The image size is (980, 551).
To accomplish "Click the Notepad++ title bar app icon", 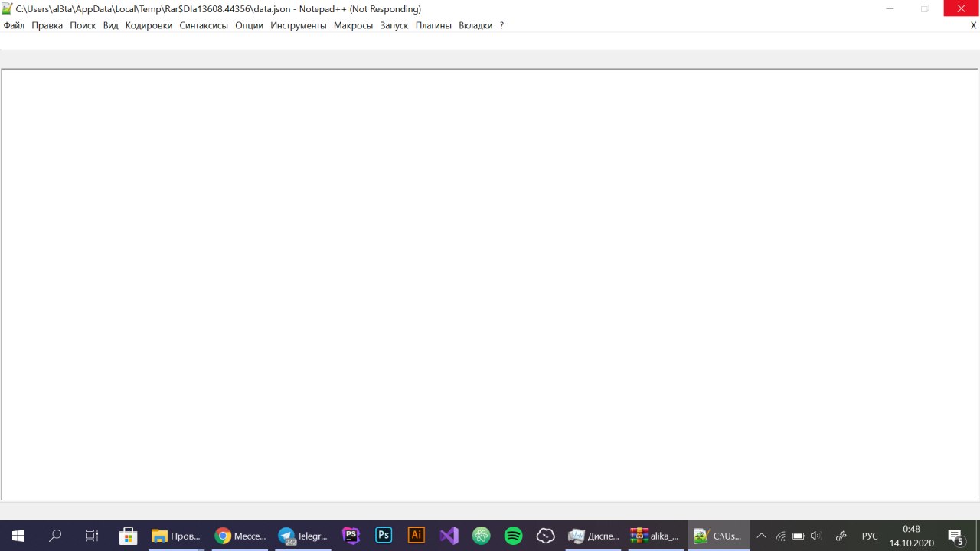I will click(x=7, y=9).
